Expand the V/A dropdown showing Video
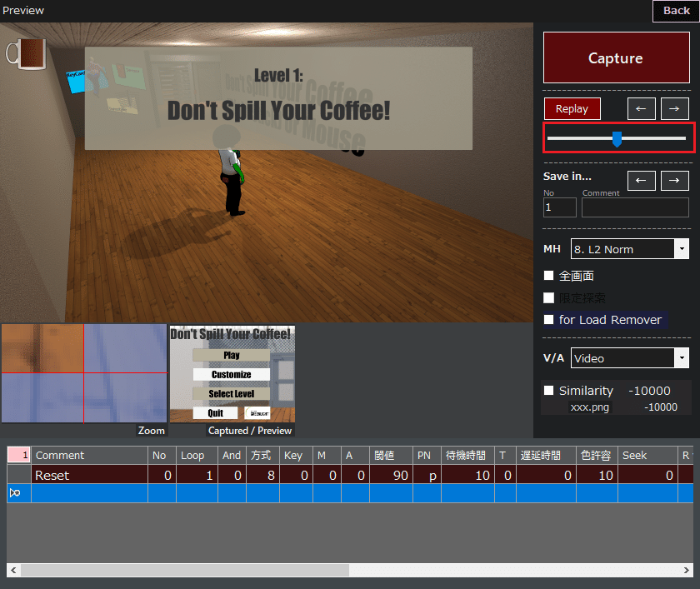Screen dimensions: 700x589 pyautogui.click(x=629, y=358)
